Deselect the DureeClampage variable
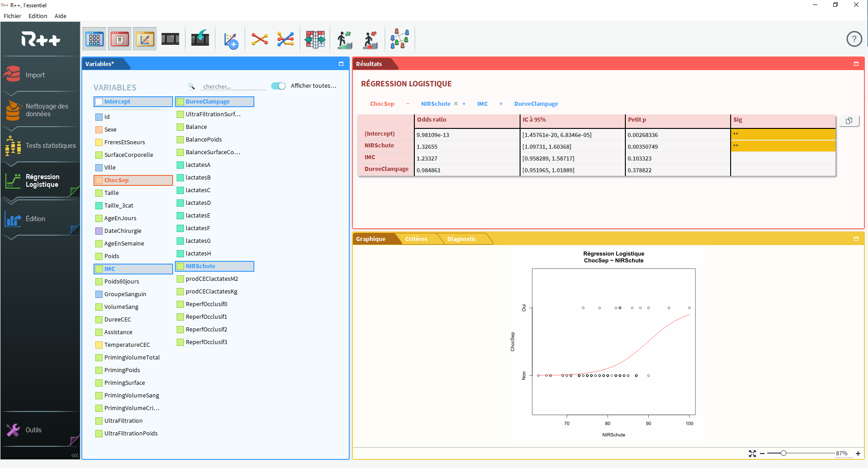This screenshot has width=868, height=468. click(x=215, y=102)
